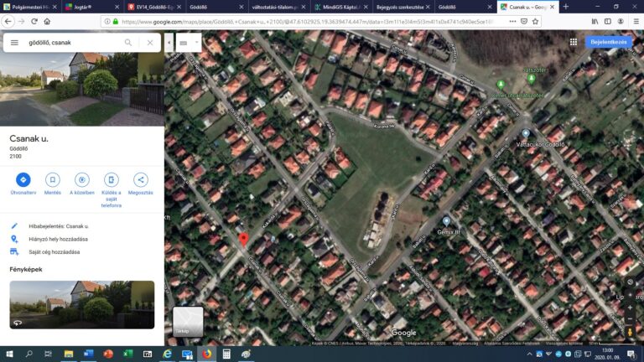Click in the gödöllő, csanak search field

pos(71,42)
